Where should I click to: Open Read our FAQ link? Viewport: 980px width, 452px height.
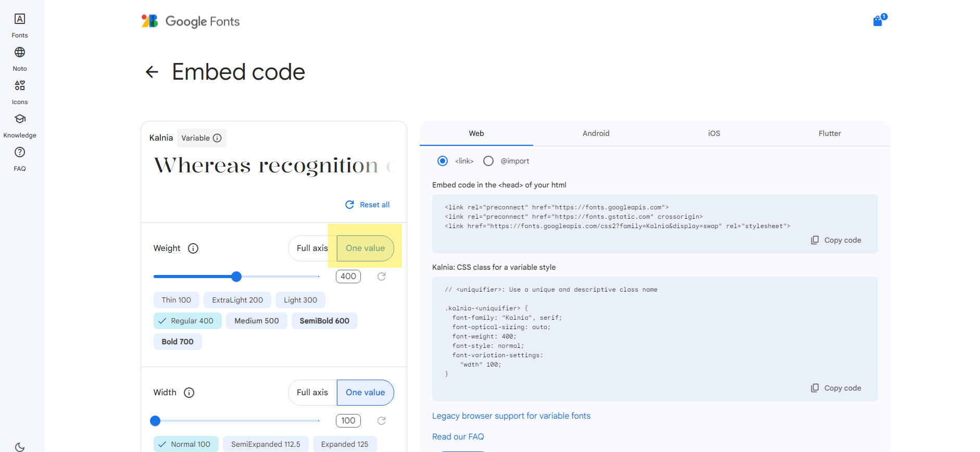(458, 437)
